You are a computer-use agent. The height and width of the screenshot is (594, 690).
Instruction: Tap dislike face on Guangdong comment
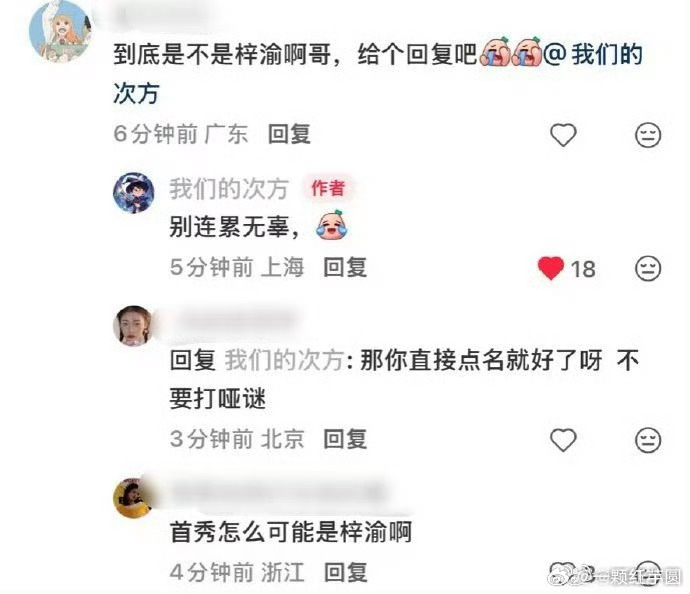[648, 135]
